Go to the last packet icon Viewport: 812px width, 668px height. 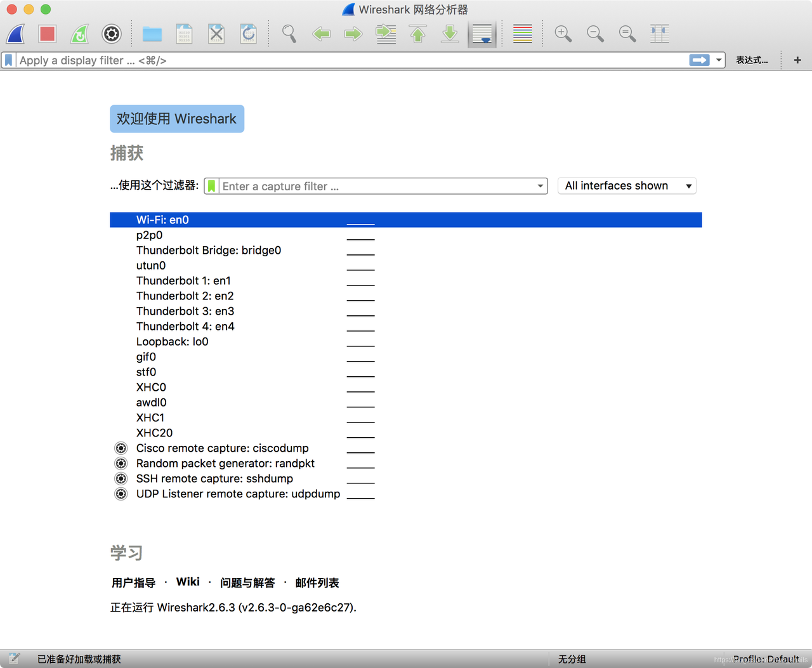point(450,34)
